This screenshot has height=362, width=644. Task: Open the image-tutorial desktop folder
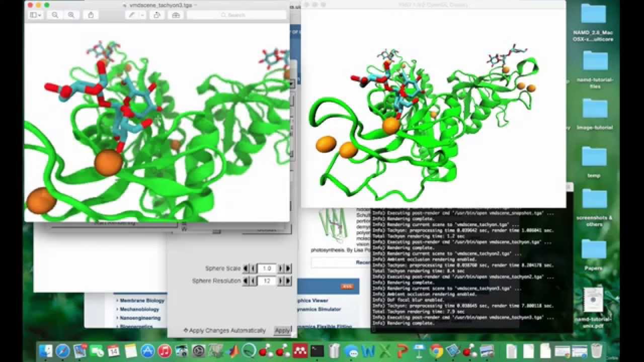tap(595, 114)
